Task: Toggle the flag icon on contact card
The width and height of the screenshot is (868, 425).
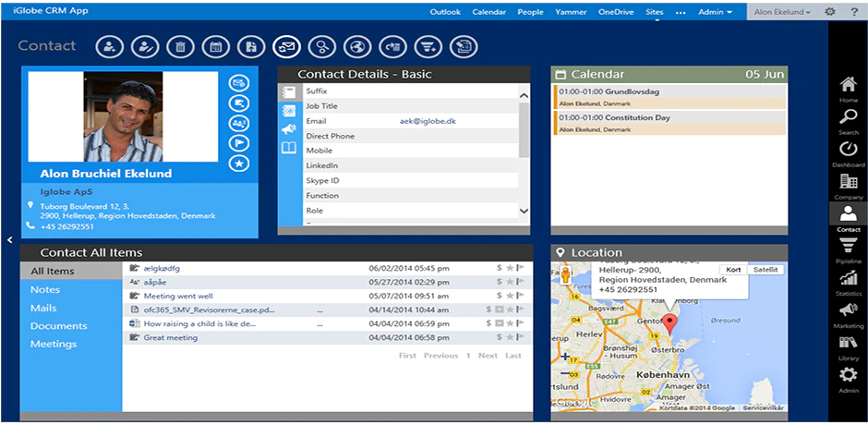Action: pos(239,143)
